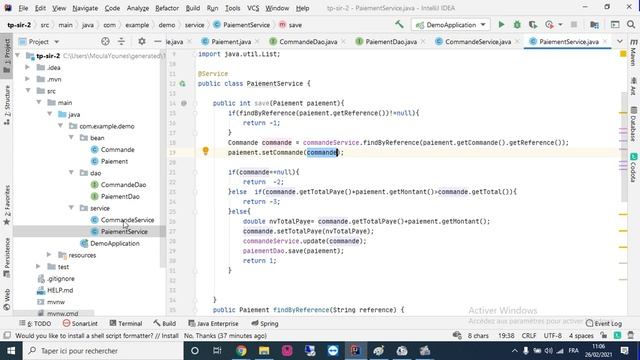Viewport: 640px width, 360px height.
Task: Click the Windows Start button
Action: click(11, 351)
